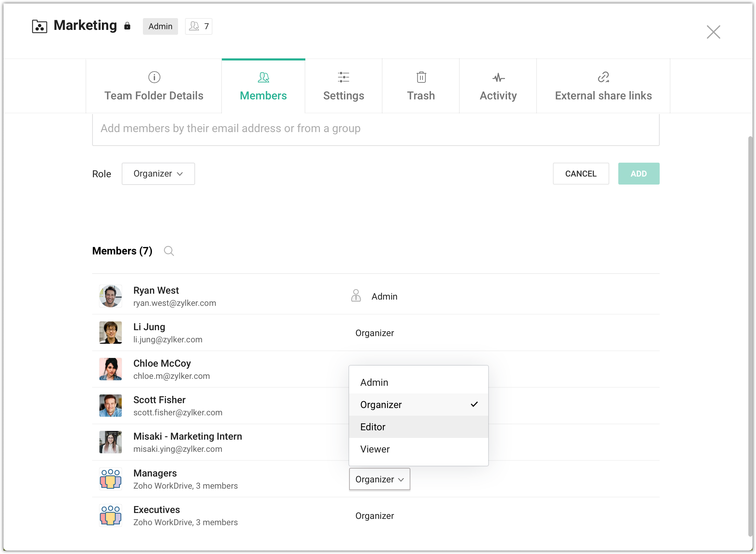This screenshot has height=554, width=756.
Task: Click the Marketing team folder icon
Action: click(x=39, y=26)
